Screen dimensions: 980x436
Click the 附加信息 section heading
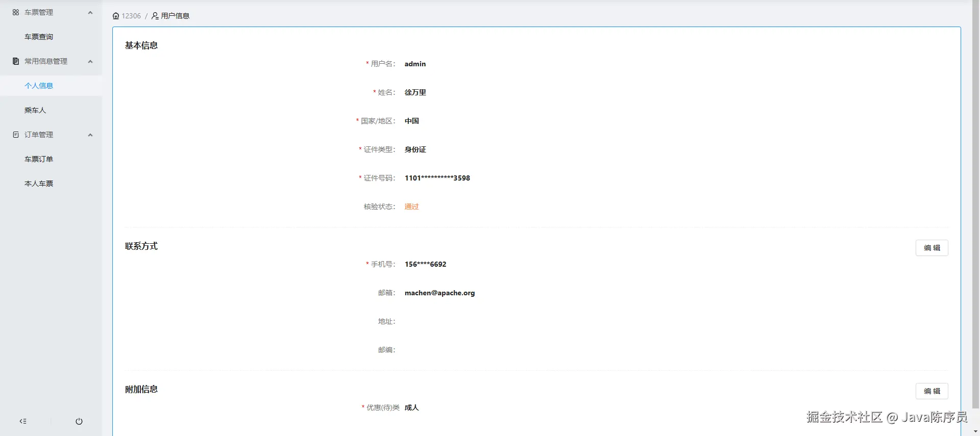click(141, 389)
